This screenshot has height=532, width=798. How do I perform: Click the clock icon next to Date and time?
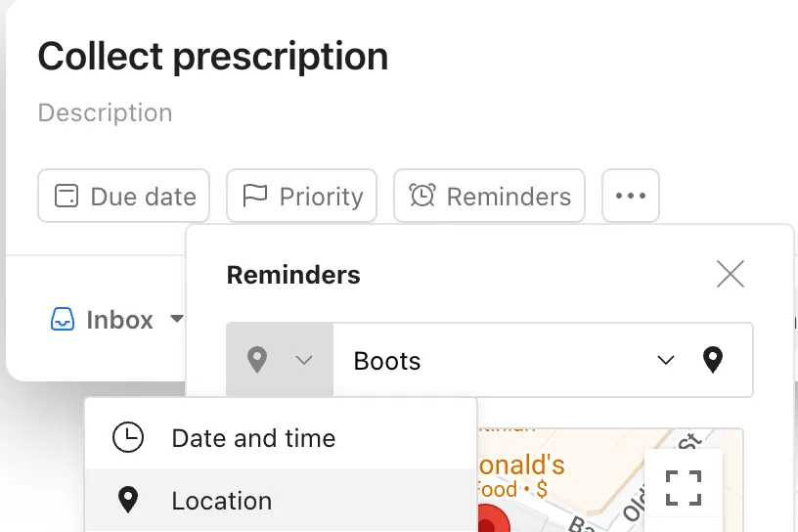[128, 437]
